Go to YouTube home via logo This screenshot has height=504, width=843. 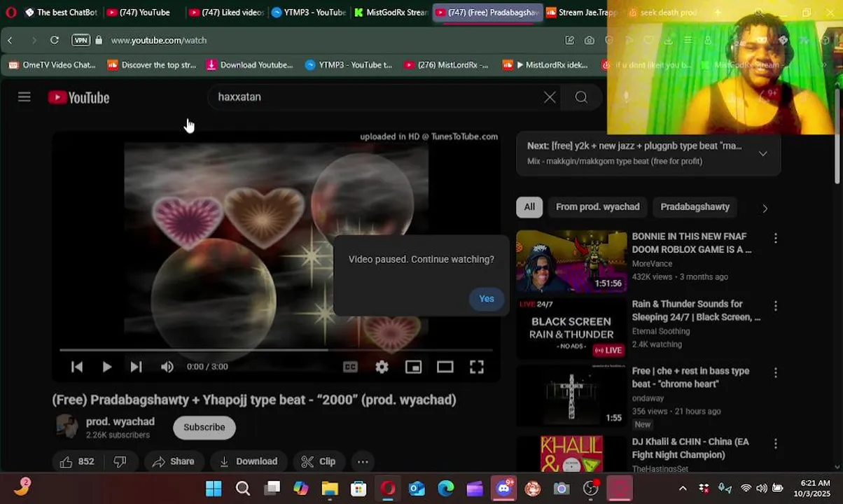[78, 97]
